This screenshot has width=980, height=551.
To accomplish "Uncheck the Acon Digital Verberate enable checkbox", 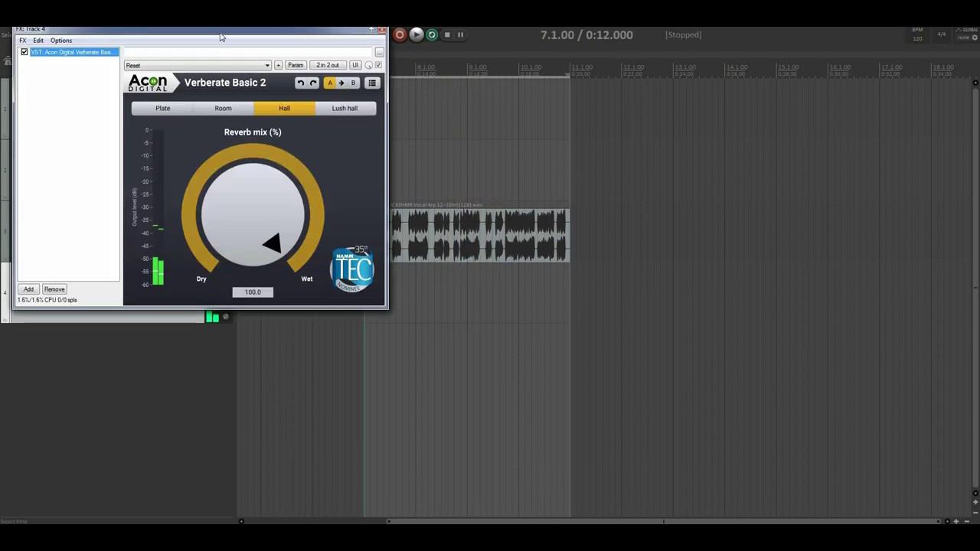I will tap(24, 52).
